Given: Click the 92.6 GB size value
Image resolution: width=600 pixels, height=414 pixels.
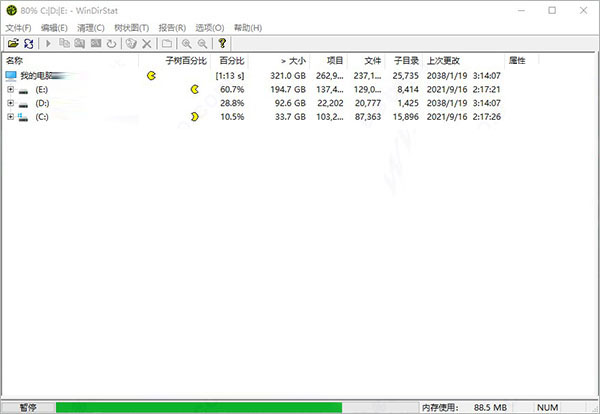Looking at the screenshot, I should point(290,103).
